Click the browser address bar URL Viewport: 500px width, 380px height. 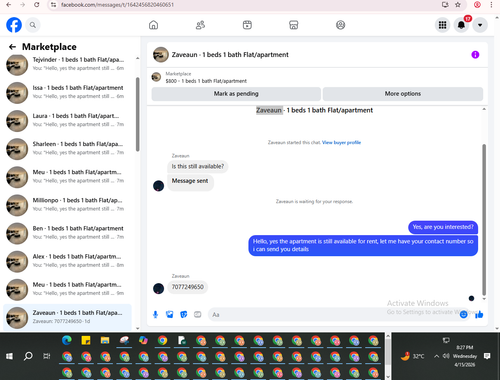point(117,5)
